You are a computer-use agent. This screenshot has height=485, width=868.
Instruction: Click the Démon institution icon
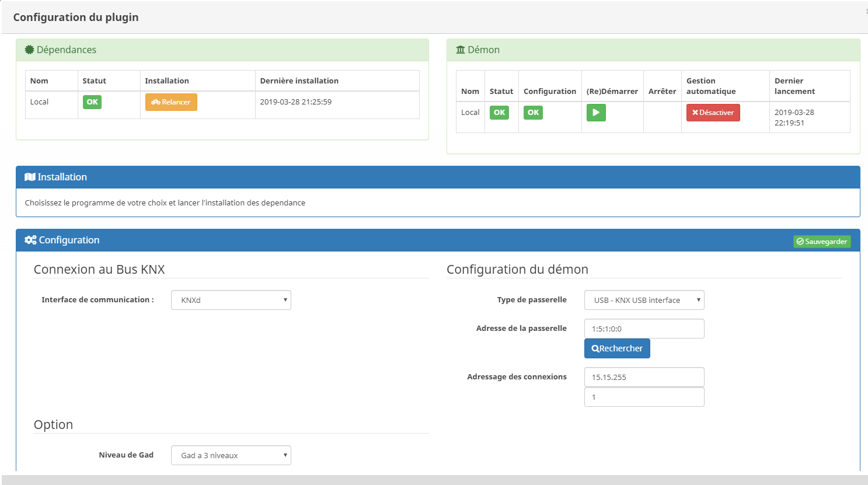click(x=461, y=50)
